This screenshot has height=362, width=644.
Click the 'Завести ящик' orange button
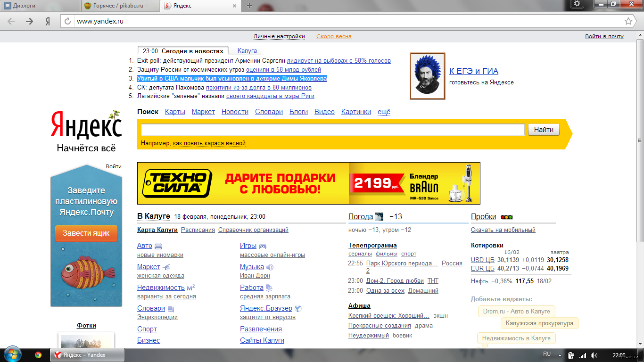click(x=86, y=233)
